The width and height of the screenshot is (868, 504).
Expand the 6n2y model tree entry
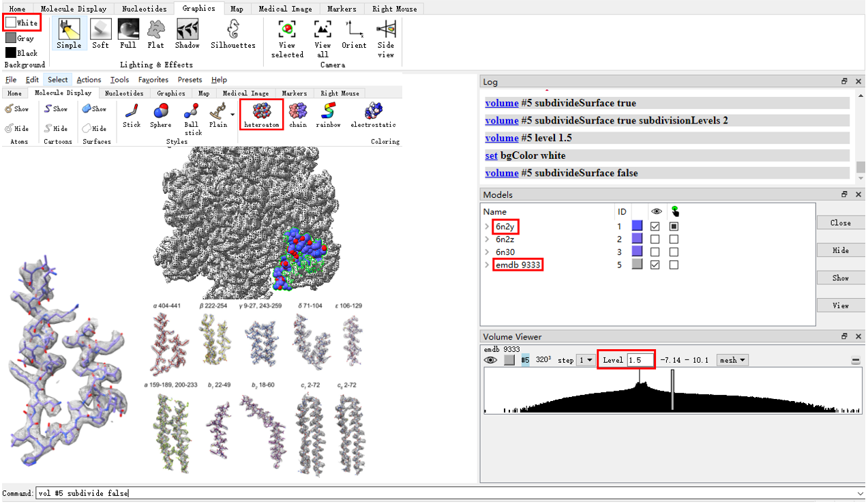(x=486, y=226)
